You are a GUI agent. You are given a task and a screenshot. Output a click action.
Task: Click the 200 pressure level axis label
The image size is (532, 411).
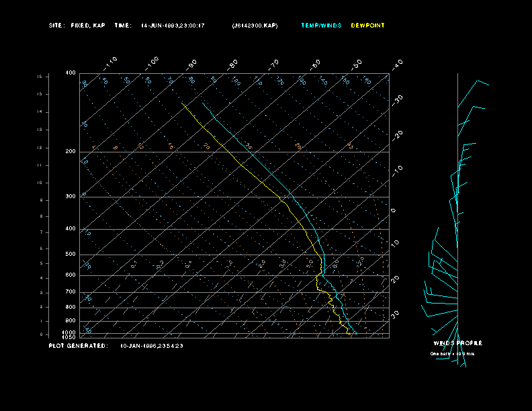[71, 152]
